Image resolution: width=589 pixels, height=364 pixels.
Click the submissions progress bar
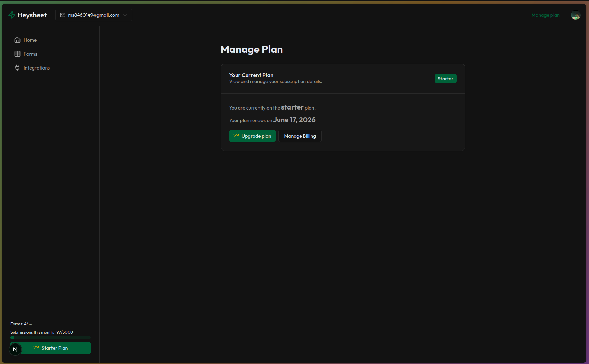click(x=50, y=337)
